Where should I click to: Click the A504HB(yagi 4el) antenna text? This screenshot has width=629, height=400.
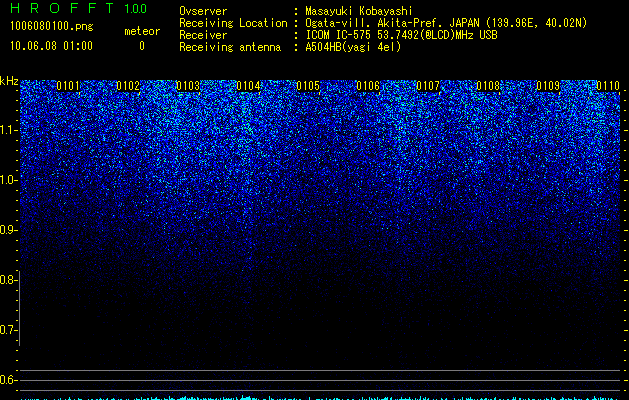pos(353,47)
